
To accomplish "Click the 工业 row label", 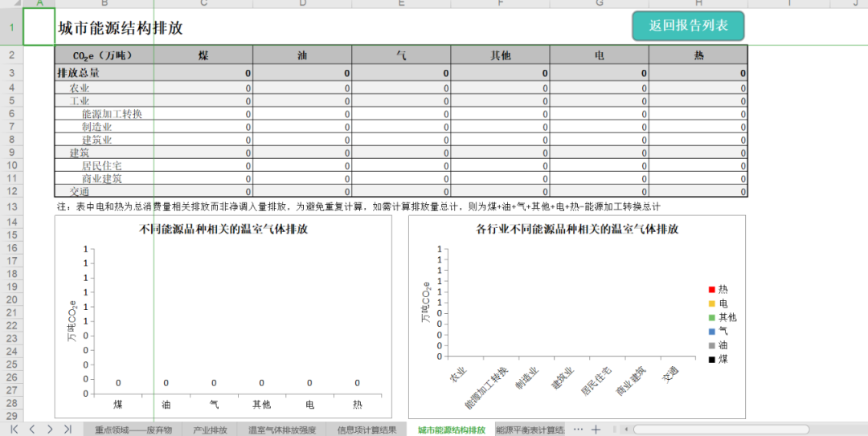I will pyautogui.click(x=79, y=101).
